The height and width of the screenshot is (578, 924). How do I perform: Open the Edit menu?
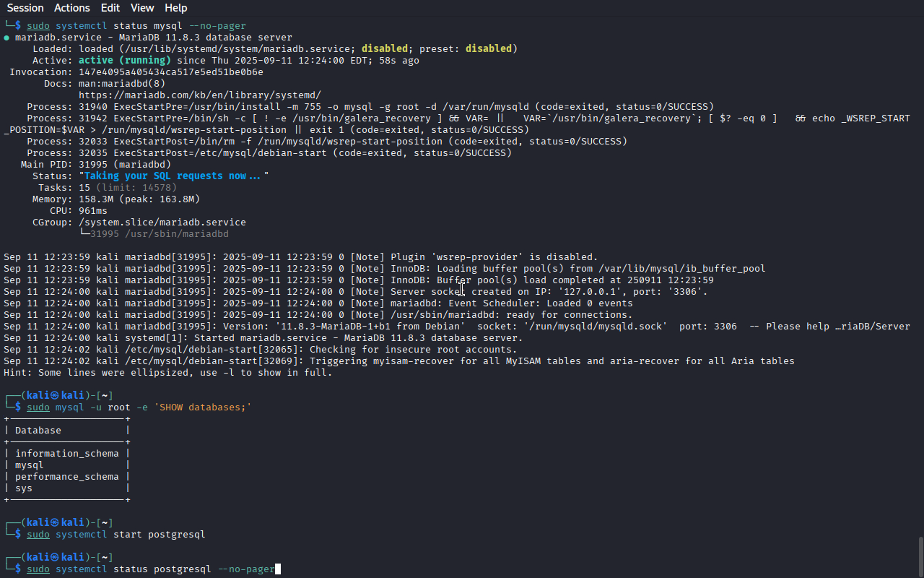click(x=110, y=8)
